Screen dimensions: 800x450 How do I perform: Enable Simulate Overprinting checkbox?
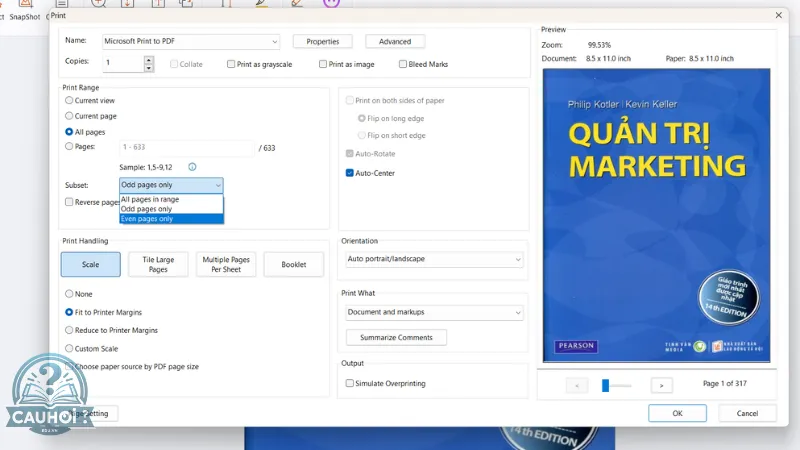(x=349, y=383)
